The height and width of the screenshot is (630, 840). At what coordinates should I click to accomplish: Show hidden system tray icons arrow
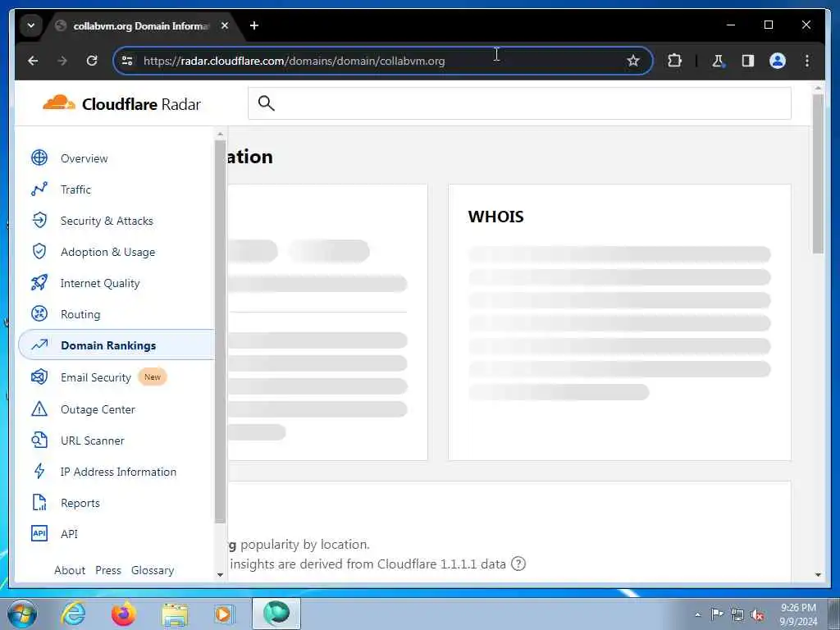(697, 614)
